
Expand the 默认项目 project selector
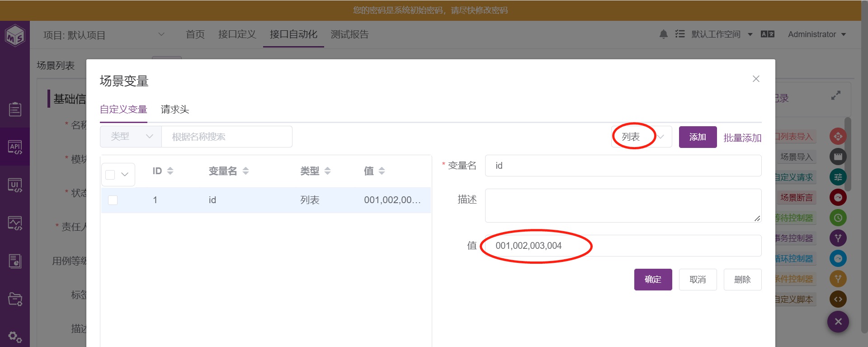(104, 35)
